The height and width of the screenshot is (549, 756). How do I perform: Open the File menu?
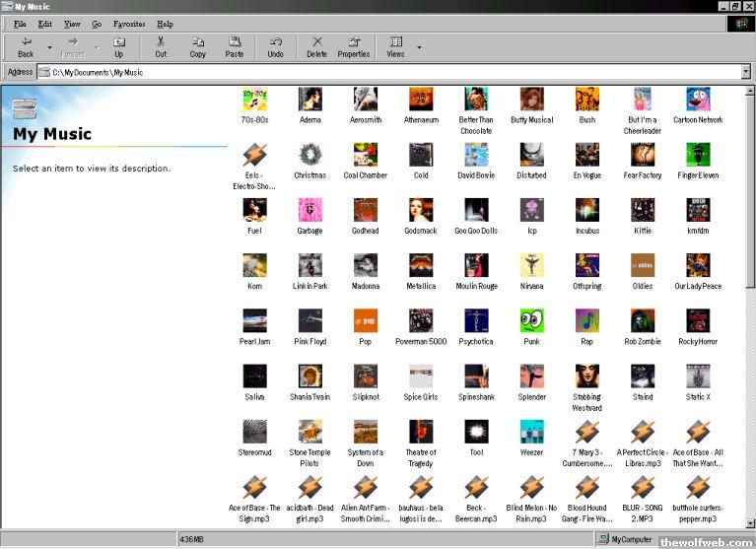click(x=20, y=24)
